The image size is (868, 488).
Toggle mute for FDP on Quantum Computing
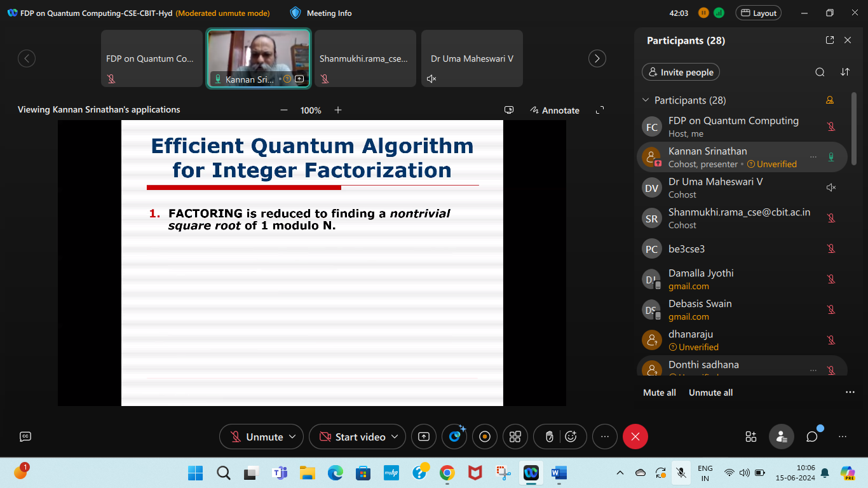pos(831,126)
